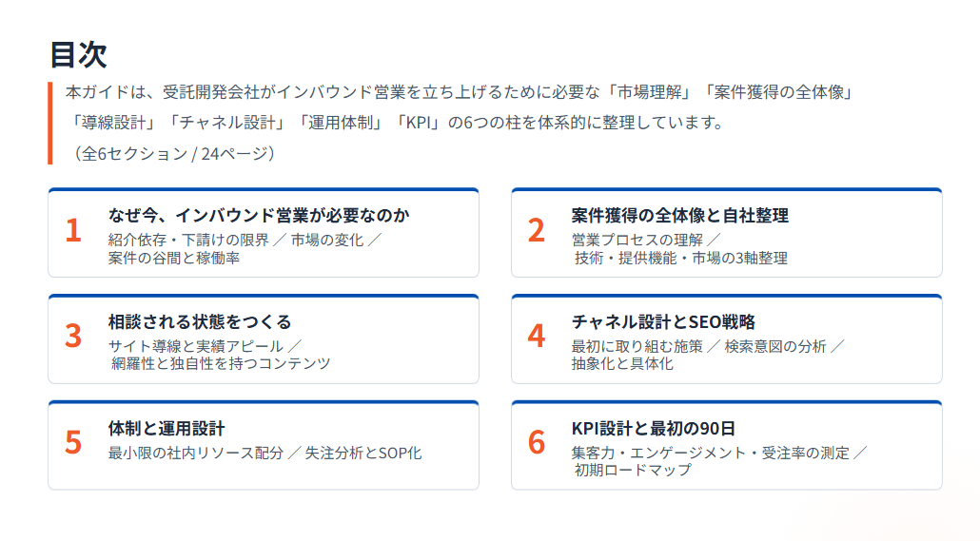Click the 目次 heading

point(78,55)
